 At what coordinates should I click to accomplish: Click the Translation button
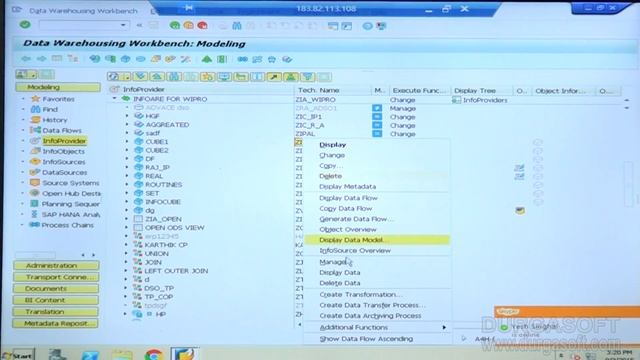click(x=56, y=311)
